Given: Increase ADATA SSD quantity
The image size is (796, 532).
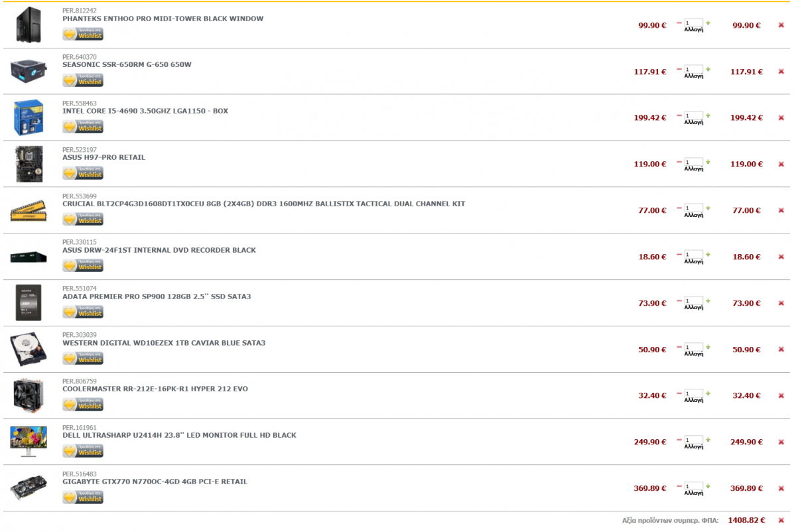Looking at the screenshot, I should click(x=708, y=301).
